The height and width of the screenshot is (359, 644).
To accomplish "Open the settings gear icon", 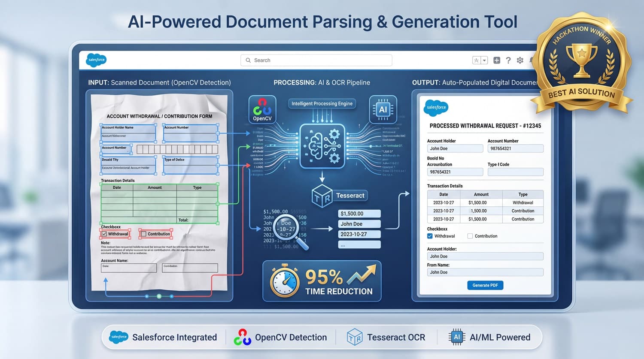I will (x=520, y=60).
